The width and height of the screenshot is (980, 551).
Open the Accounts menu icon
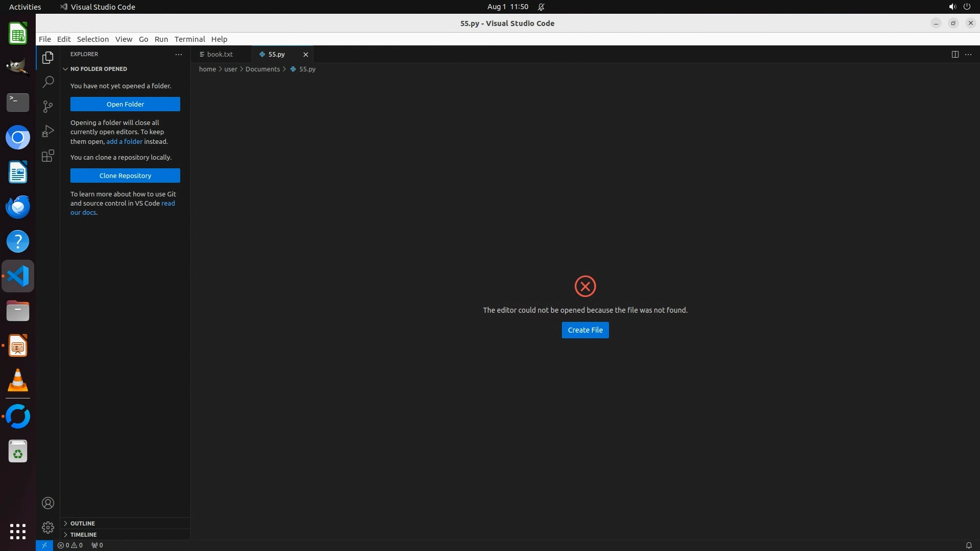click(48, 503)
